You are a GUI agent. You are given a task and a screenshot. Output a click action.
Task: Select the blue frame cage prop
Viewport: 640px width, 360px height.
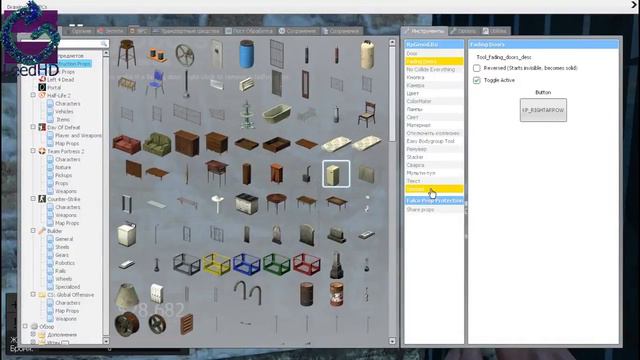click(247, 264)
